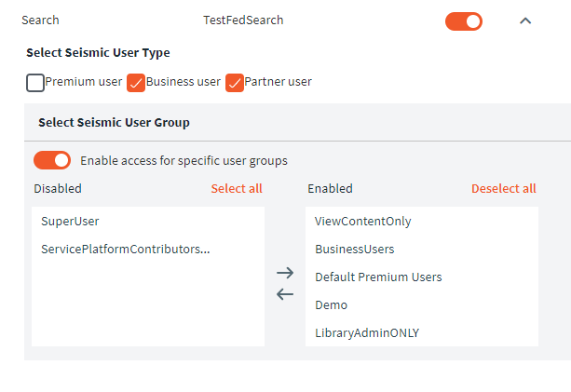Select Demo in the Enabled list
This screenshot has width=571, height=392.
[x=331, y=304]
